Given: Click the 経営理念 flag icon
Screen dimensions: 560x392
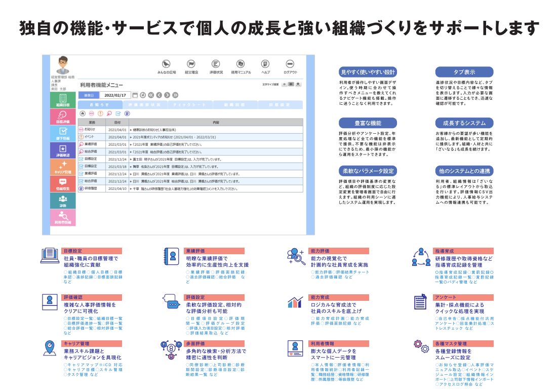Looking at the screenshot, I should tap(191, 64).
